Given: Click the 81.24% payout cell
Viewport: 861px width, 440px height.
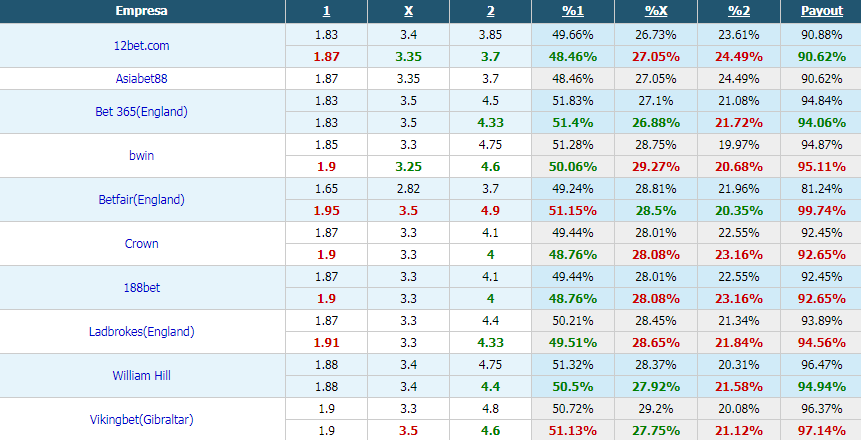Looking at the screenshot, I should 821,188.
